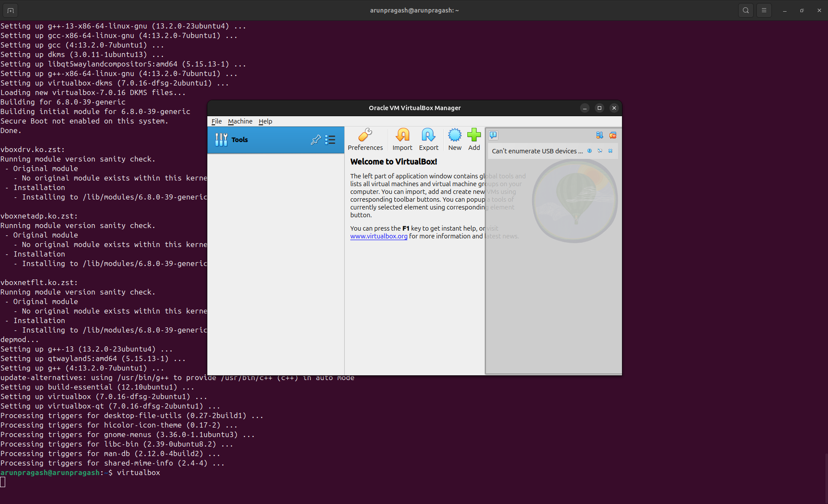The height and width of the screenshot is (504, 828).
Task: Maximize the VirtualBox Manager window
Action: tap(600, 108)
